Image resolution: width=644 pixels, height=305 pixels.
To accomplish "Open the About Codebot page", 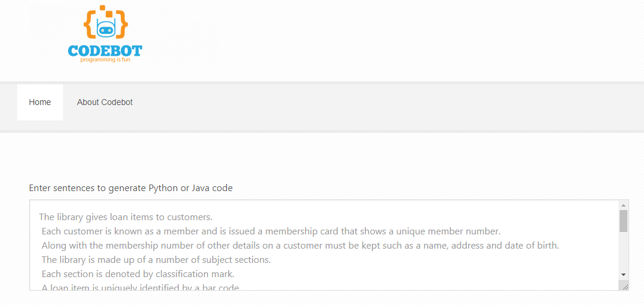I will click(105, 102).
